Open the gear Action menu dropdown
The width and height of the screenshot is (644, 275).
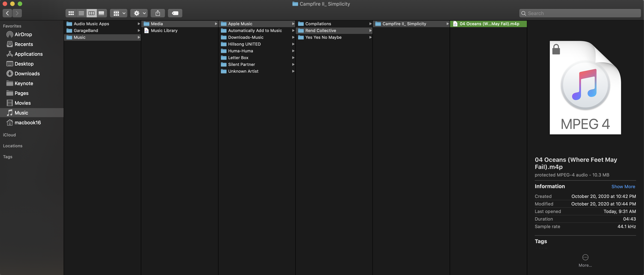point(139,13)
